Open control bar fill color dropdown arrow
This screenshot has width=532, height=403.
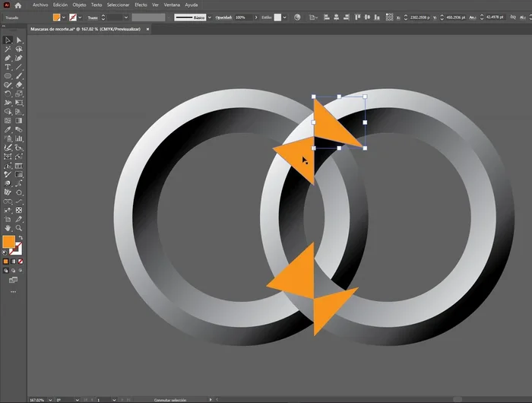click(x=63, y=17)
